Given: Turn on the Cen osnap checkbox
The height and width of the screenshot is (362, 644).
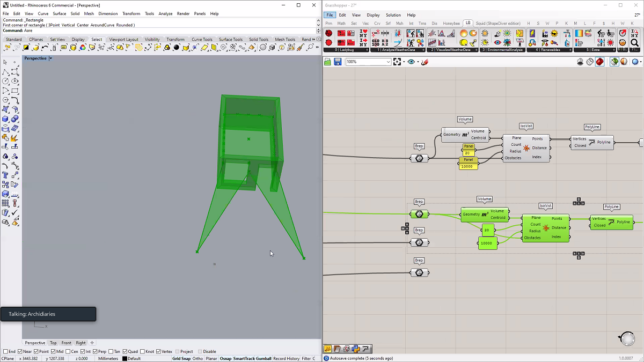Looking at the screenshot, I should (68, 351).
